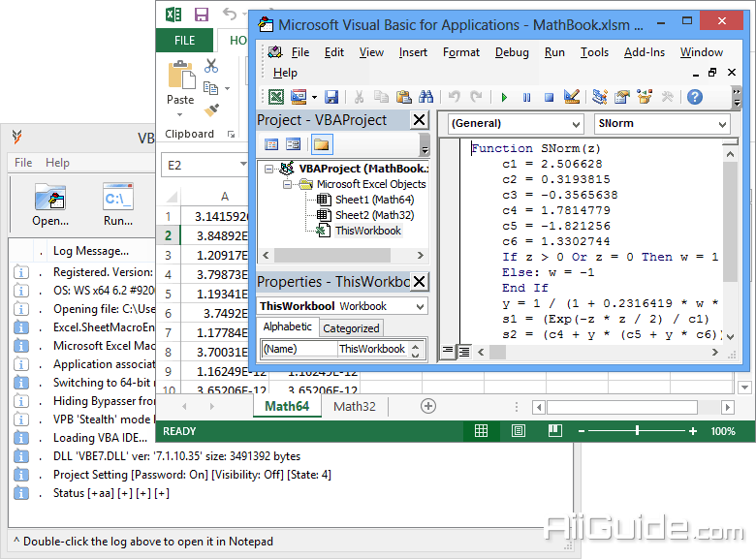Viewport: 756px width, 559px height.
Task: Click the Insert UserForm toolbar icon
Action: (x=299, y=97)
